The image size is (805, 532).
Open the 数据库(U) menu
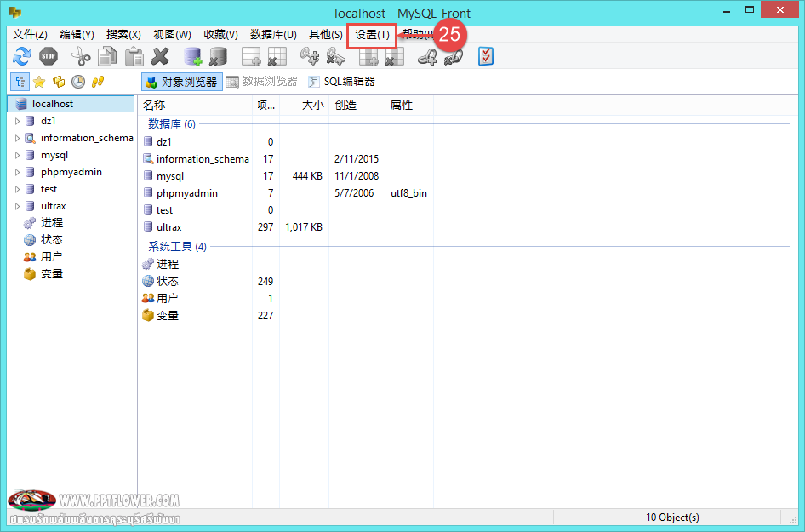coord(273,34)
